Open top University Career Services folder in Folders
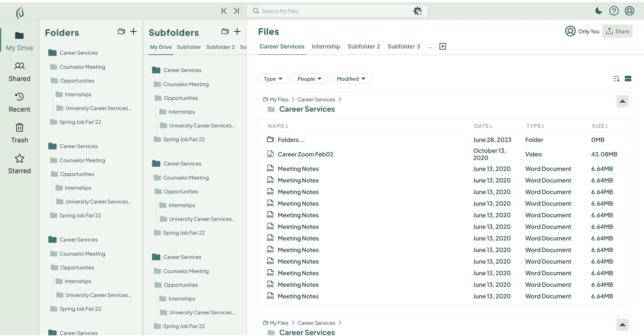Image resolution: width=644 pixels, height=336 pixels. point(94,108)
